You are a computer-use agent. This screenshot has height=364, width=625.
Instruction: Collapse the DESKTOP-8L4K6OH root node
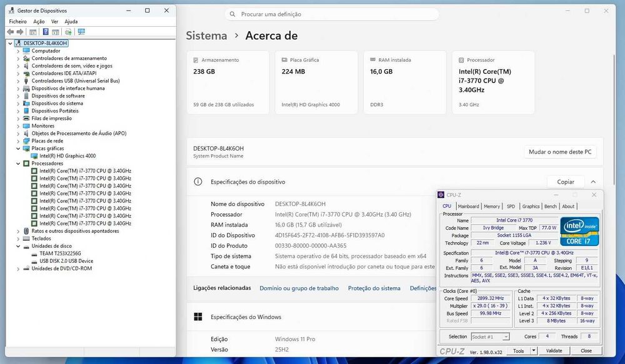11,43
